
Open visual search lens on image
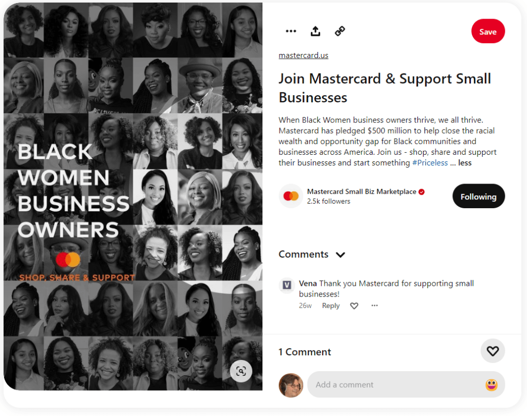(241, 371)
